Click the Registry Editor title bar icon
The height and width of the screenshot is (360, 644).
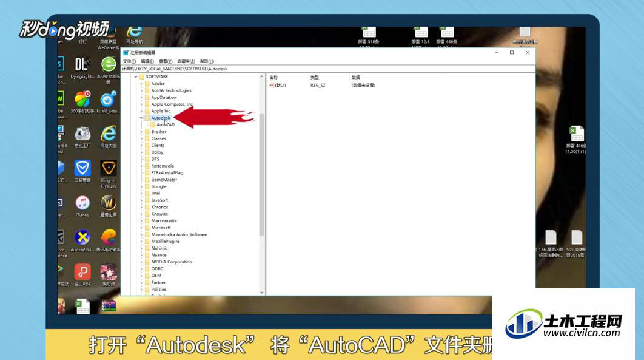(x=126, y=53)
